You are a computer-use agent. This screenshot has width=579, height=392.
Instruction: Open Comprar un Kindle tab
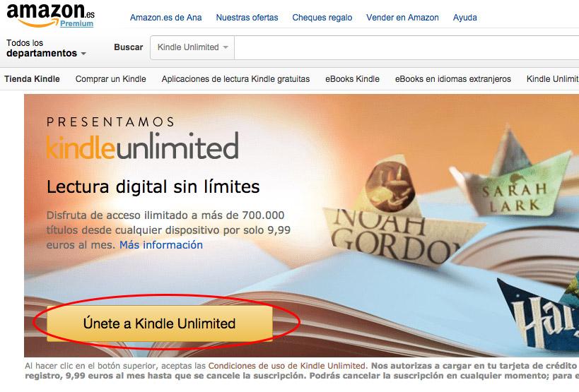coord(111,79)
